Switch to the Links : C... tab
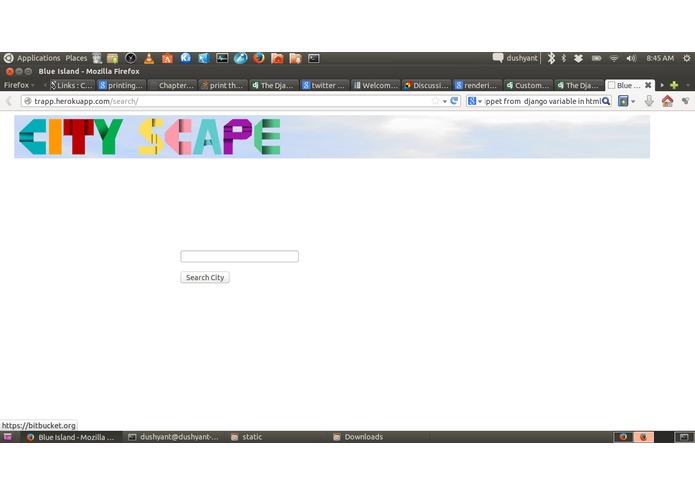The height and width of the screenshot is (494, 695). click(71, 85)
